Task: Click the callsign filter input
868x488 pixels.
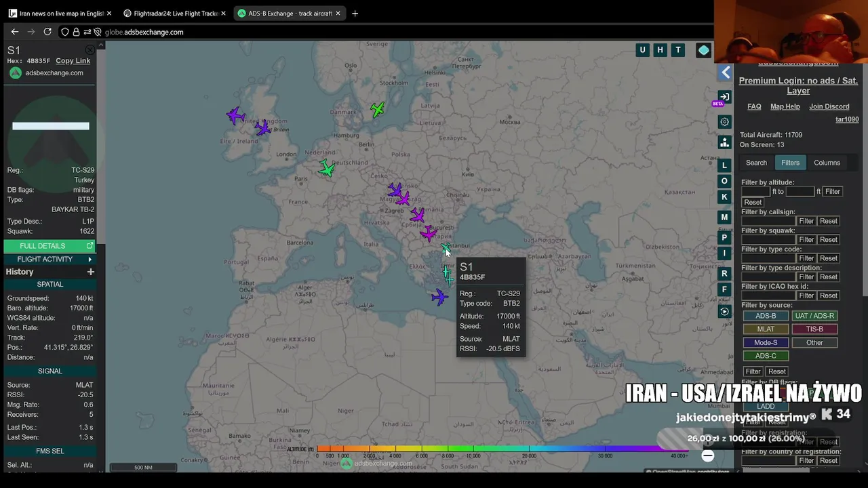Action: (768, 221)
